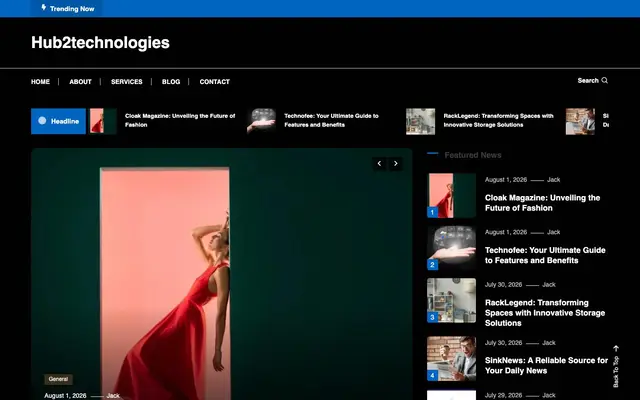Open featured thumbnail numbered 4
This screenshot has height=400, width=640.
(451, 359)
